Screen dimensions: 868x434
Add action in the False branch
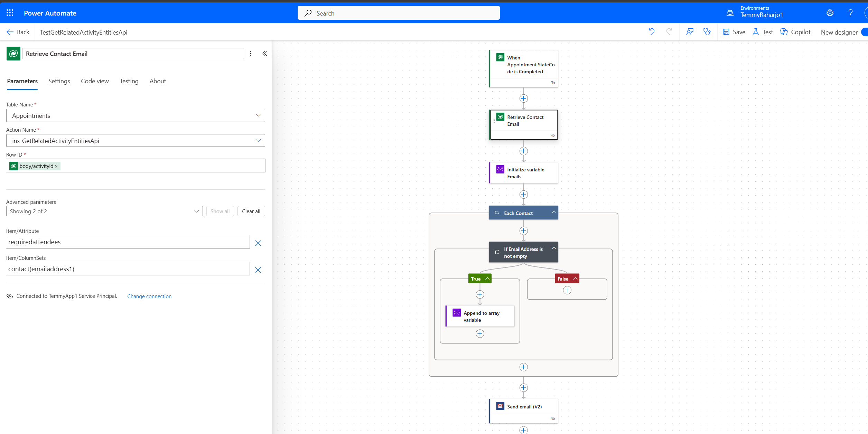pos(567,290)
